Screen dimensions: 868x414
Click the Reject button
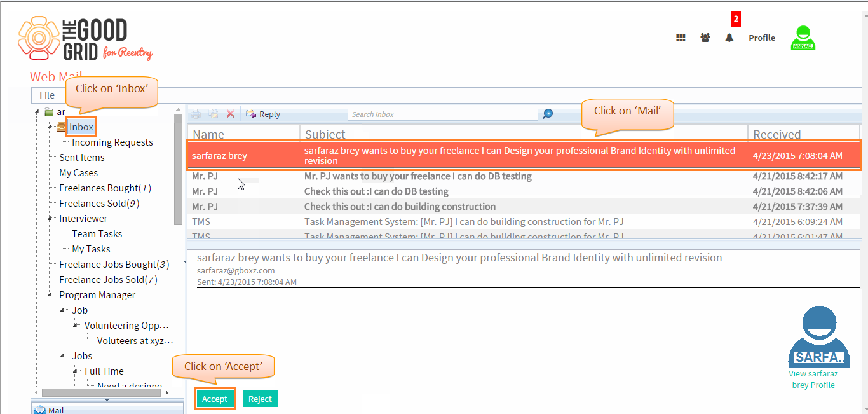[x=261, y=399]
